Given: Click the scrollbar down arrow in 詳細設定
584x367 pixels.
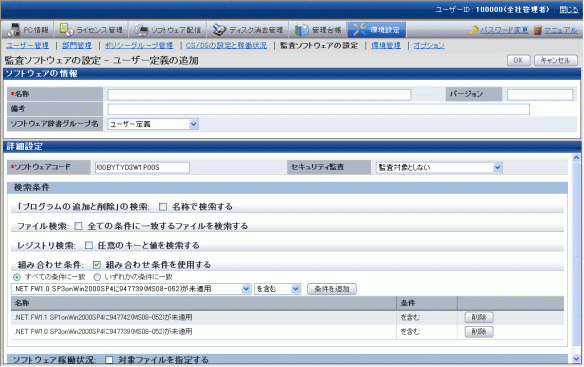Looking at the screenshot, I should coord(576,359).
